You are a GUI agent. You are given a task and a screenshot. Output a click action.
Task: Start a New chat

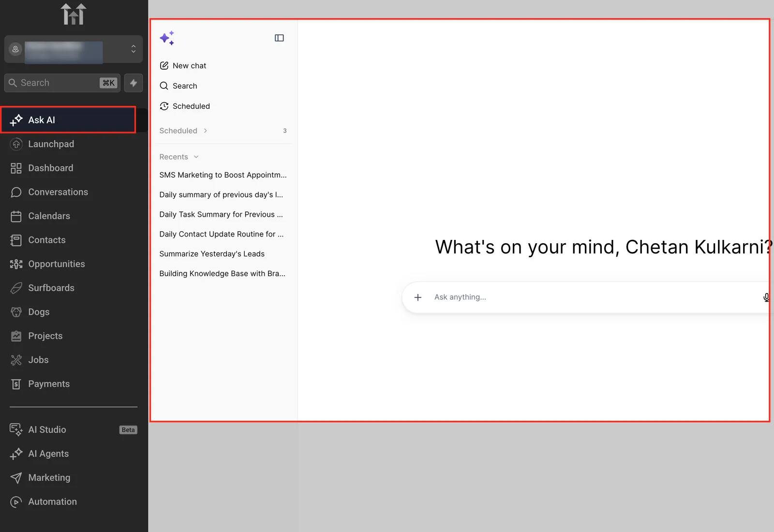coord(183,66)
